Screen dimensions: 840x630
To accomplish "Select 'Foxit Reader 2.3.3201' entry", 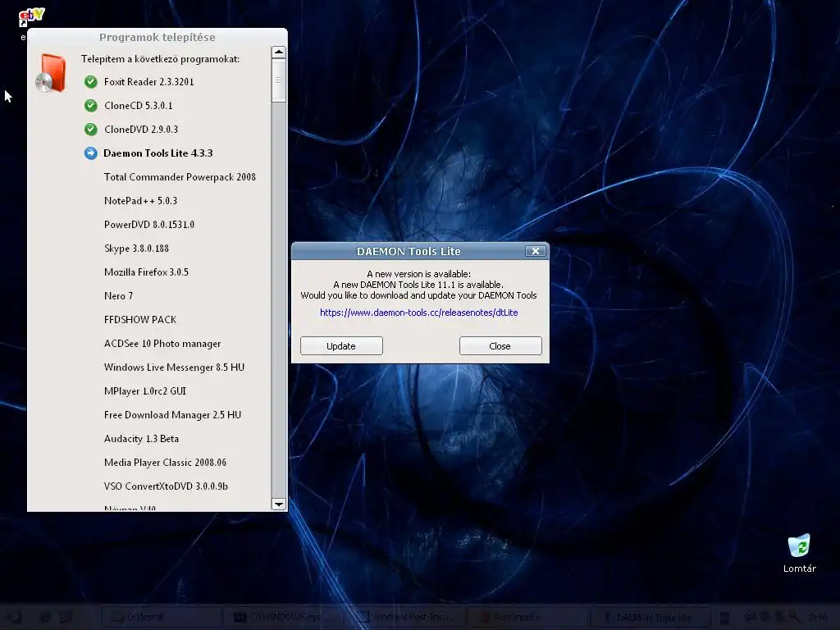I will coord(149,82).
